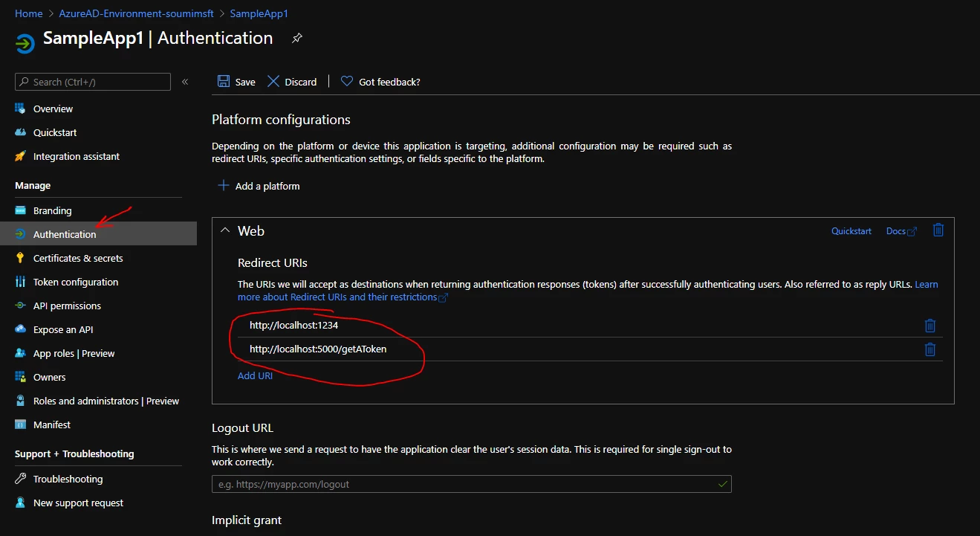Open Quickstart in the sidebar menu
The width and height of the screenshot is (980, 536).
pos(55,132)
